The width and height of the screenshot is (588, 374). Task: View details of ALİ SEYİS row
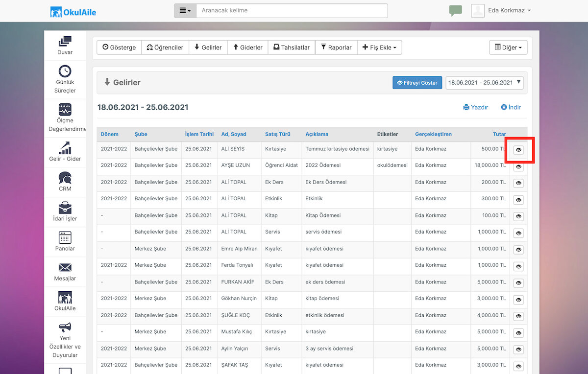click(518, 150)
